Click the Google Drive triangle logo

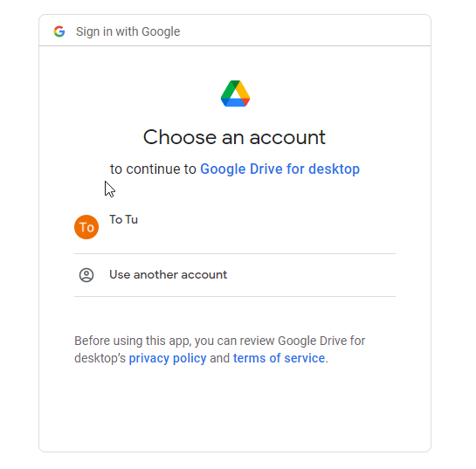pos(235,93)
